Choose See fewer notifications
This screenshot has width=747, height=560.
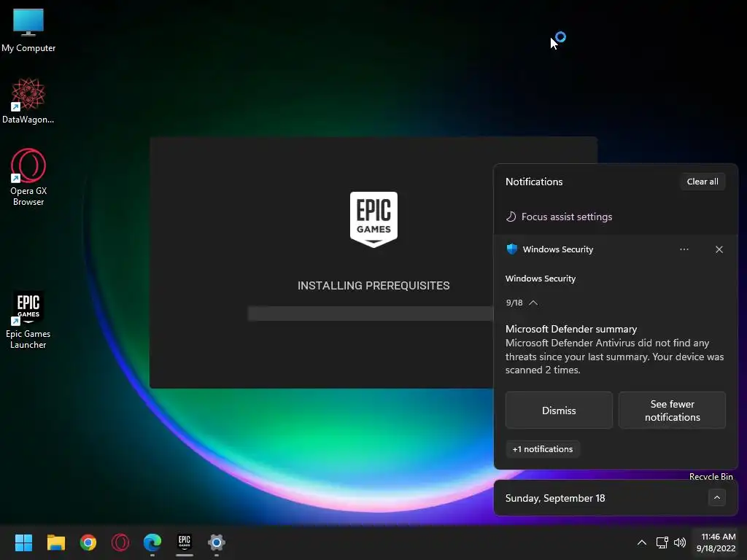pyautogui.click(x=672, y=411)
